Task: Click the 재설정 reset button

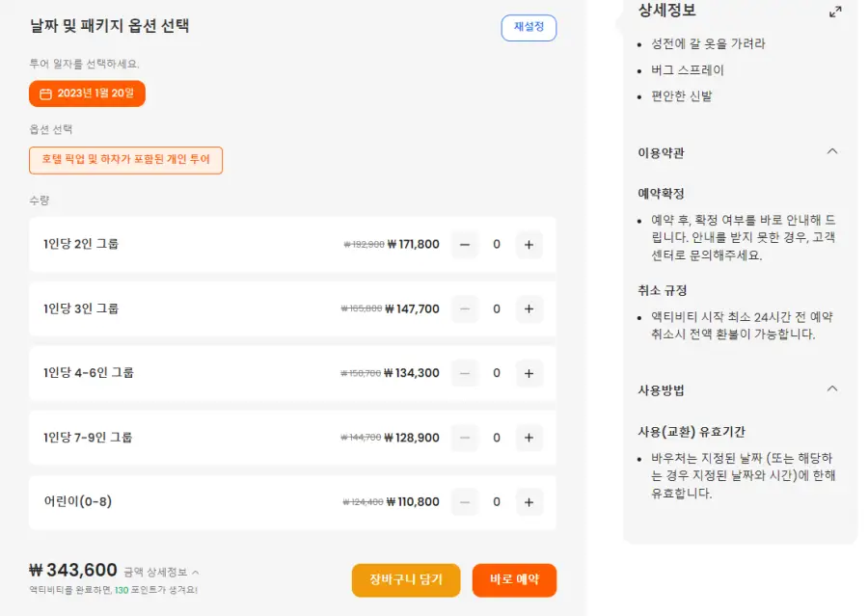Action: (529, 27)
